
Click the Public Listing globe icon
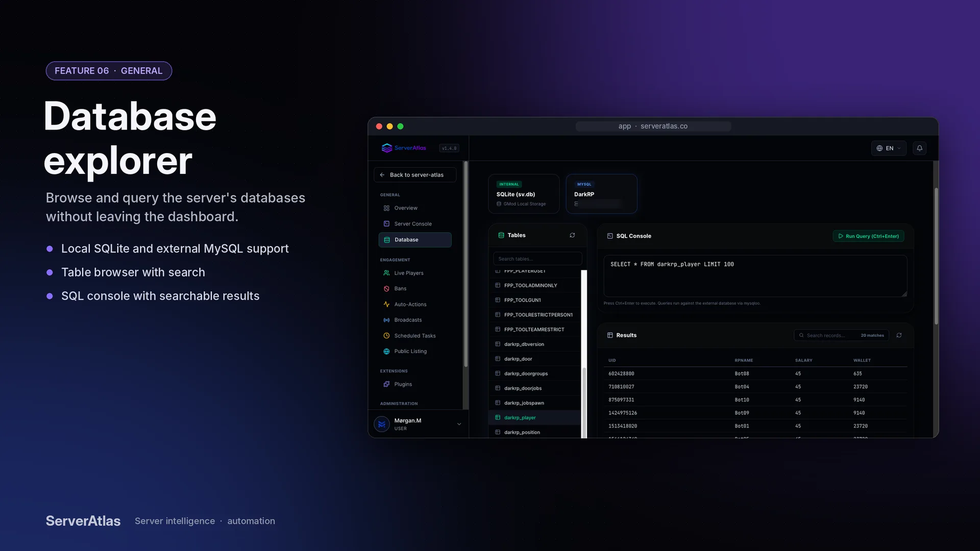click(x=386, y=352)
